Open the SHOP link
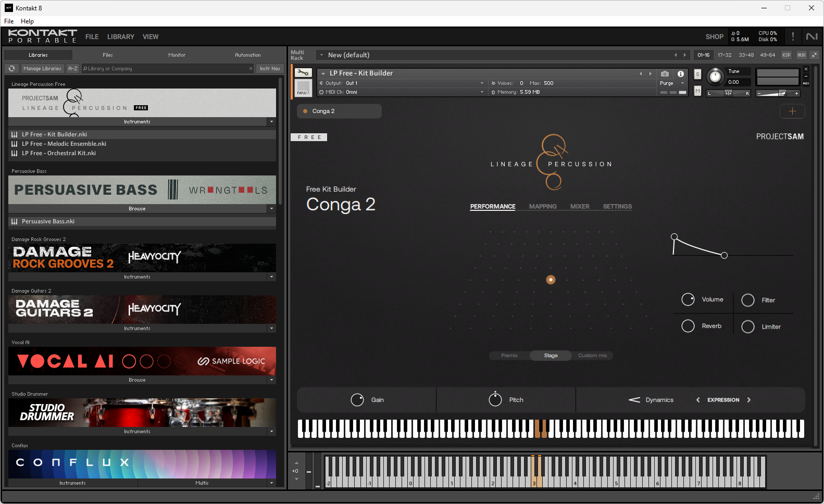The image size is (824, 504). (714, 37)
